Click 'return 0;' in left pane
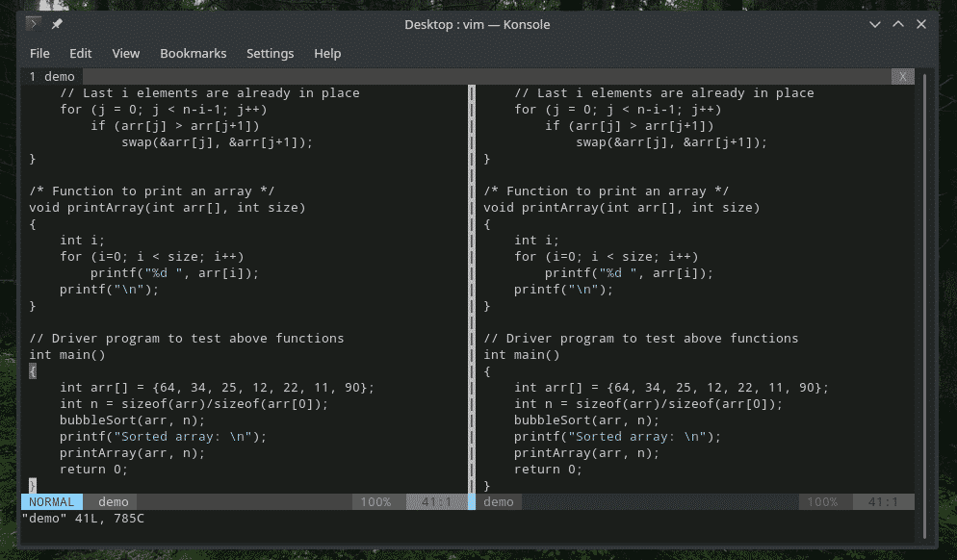Viewport: 957px width, 560px height. pos(93,470)
